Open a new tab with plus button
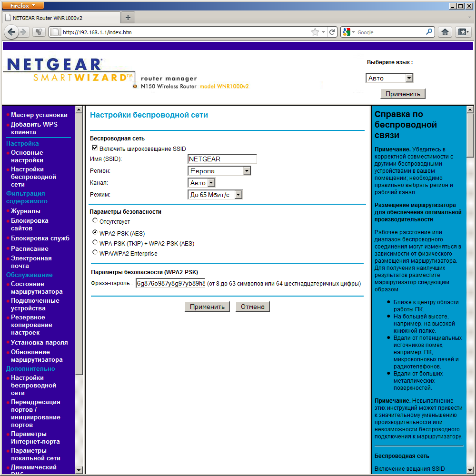This screenshot has height=476, width=476. [x=128, y=18]
